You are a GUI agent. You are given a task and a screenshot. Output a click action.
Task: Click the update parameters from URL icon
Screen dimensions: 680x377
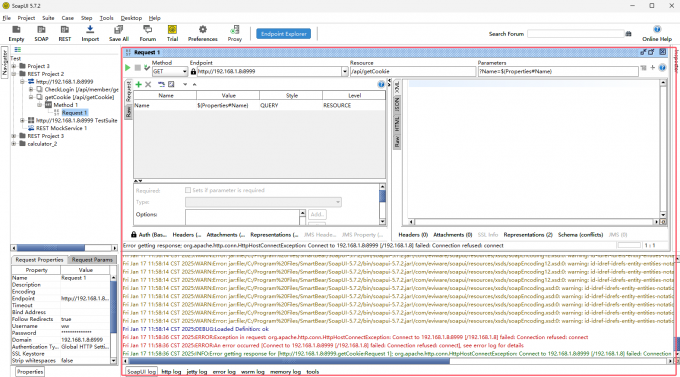point(161,84)
